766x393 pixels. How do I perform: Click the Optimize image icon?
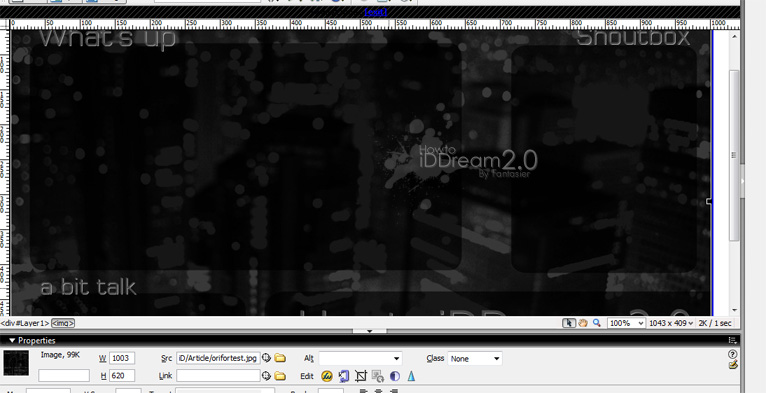pos(344,376)
